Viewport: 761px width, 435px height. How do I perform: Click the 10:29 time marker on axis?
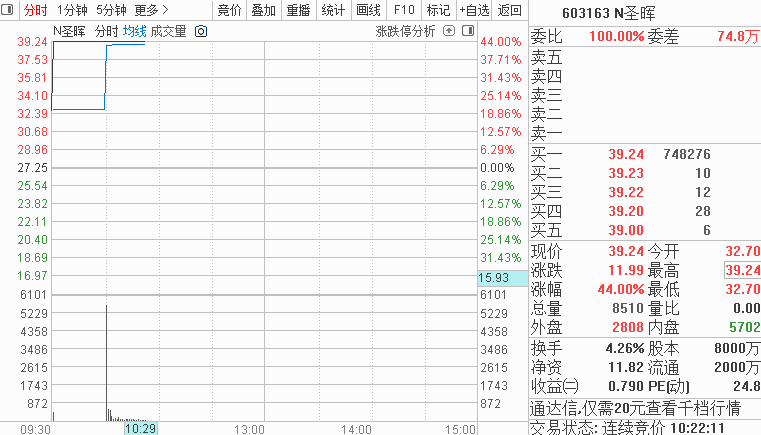[140, 428]
